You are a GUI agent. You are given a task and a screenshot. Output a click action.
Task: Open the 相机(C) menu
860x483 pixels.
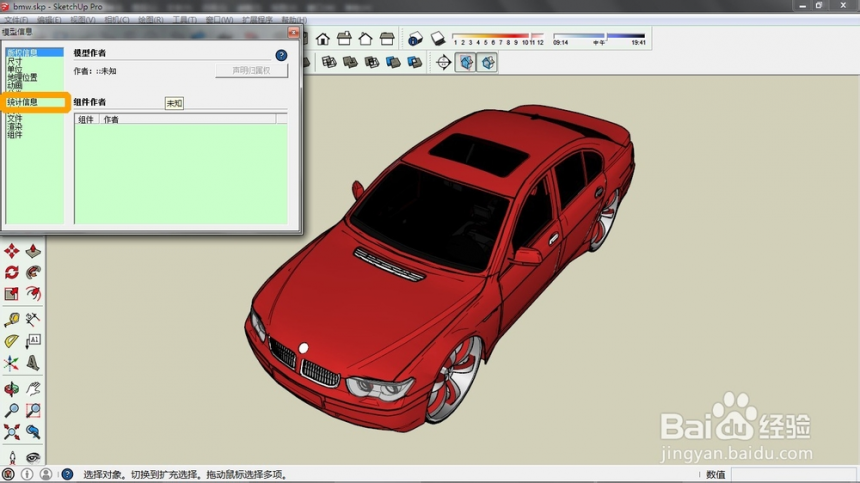117,20
